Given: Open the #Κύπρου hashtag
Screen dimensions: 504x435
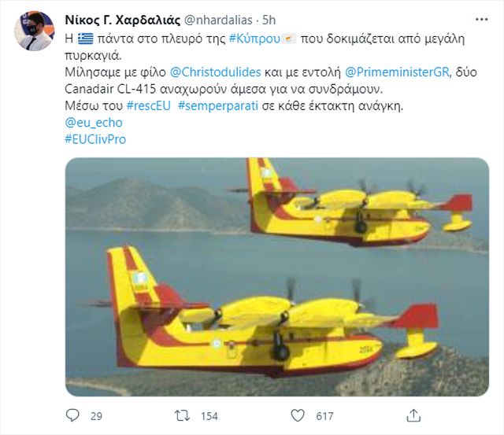Looking at the screenshot, I should tap(254, 39).
